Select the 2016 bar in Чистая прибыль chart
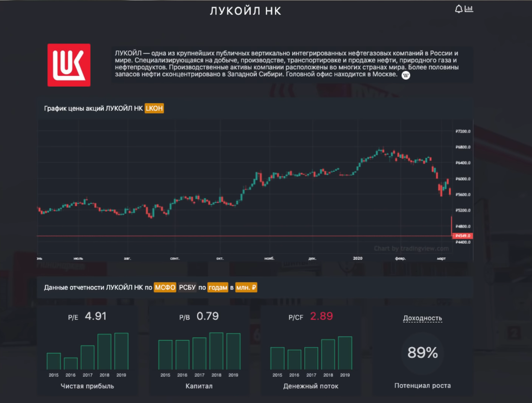 70,364
